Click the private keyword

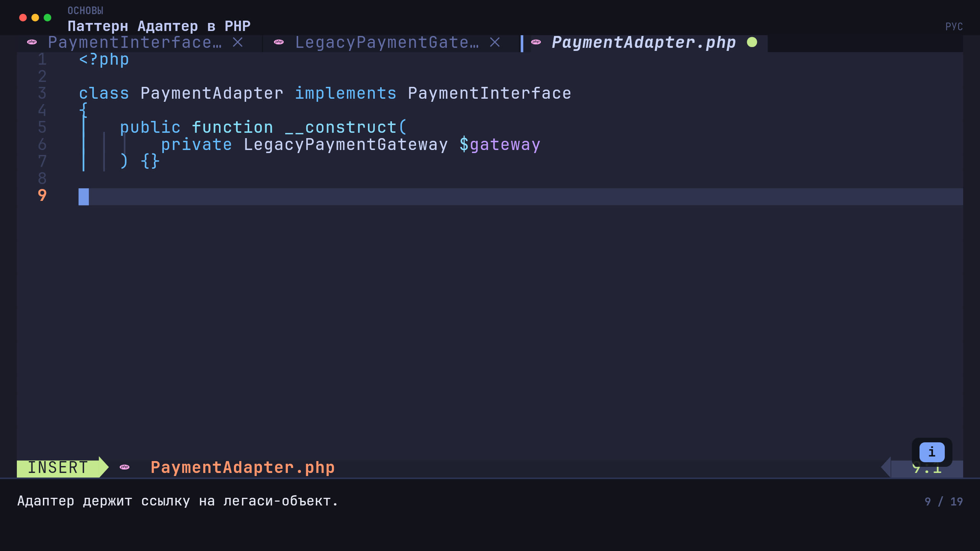[196, 145]
